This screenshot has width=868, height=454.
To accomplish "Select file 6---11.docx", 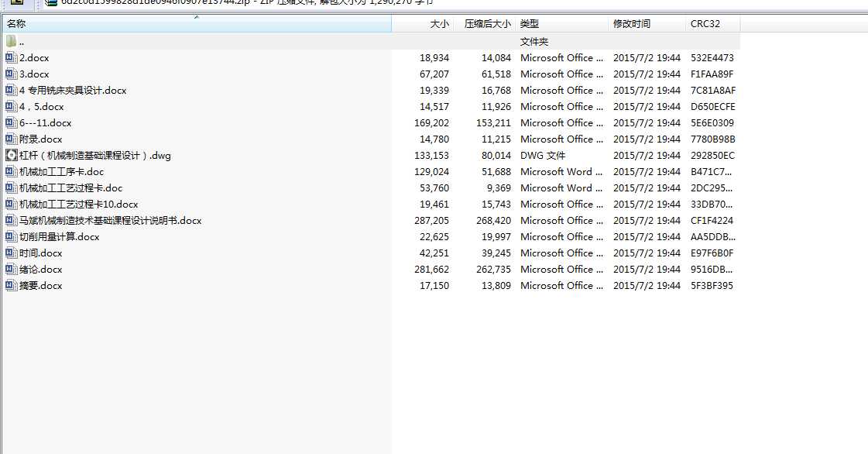I will 46,123.
